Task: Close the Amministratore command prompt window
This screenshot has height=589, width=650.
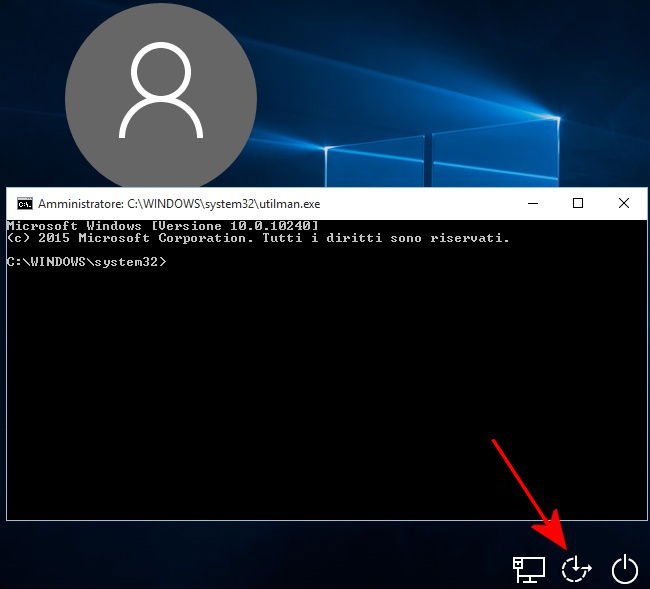Action: point(623,204)
